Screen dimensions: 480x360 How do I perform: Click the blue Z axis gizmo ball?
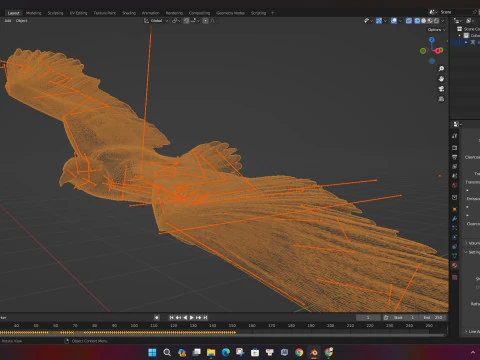tap(432, 40)
